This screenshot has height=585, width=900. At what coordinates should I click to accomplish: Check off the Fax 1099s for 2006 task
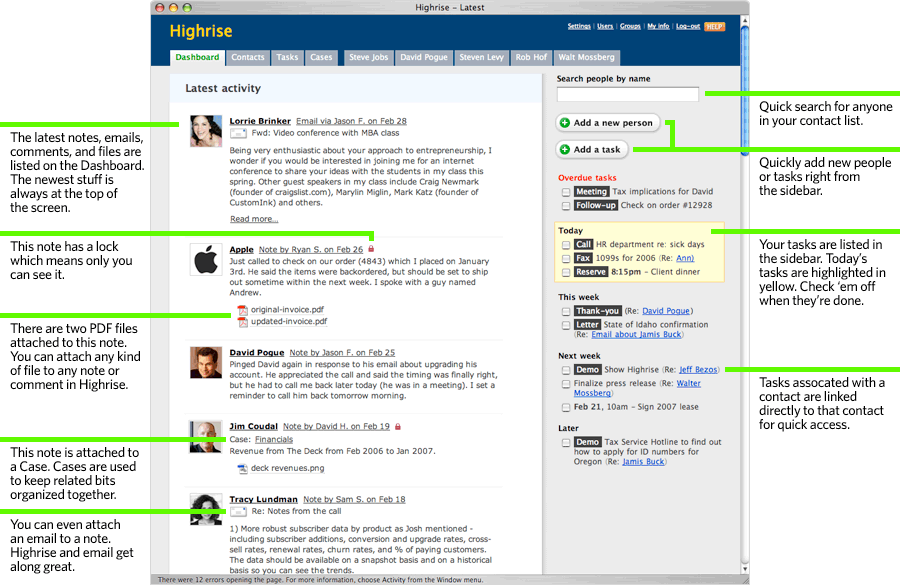(566, 259)
